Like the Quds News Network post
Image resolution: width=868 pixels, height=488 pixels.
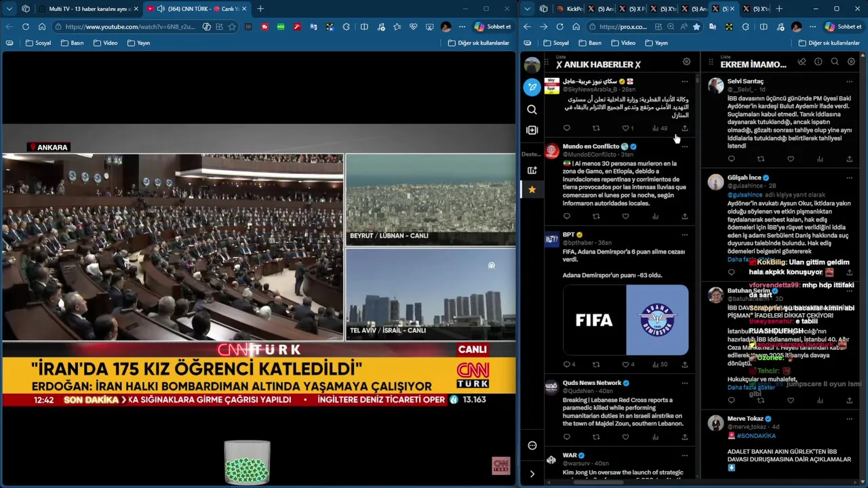coord(625,437)
